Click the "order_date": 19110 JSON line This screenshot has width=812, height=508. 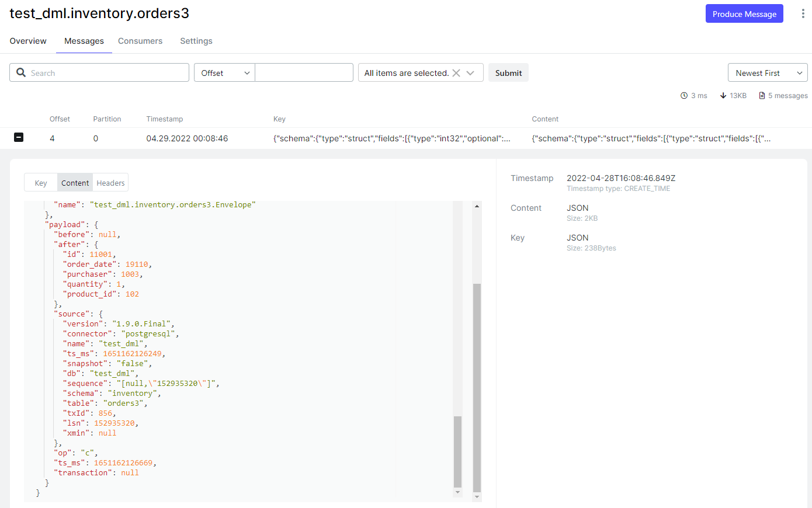[107, 264]
